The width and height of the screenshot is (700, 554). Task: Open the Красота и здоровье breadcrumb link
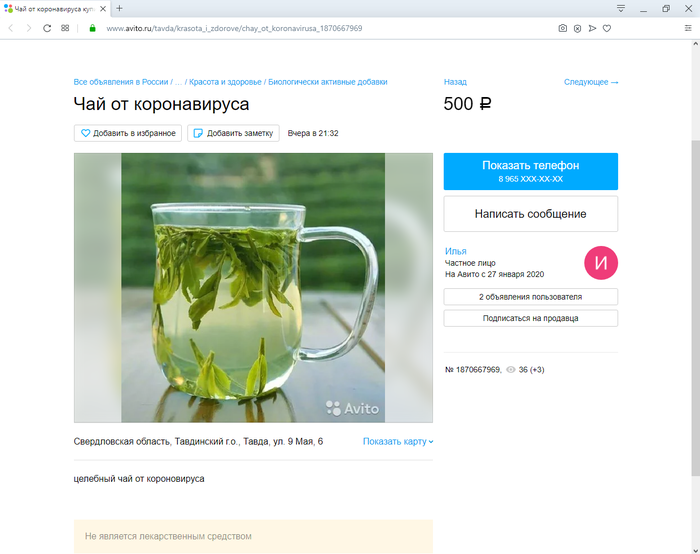coord(225,82)
